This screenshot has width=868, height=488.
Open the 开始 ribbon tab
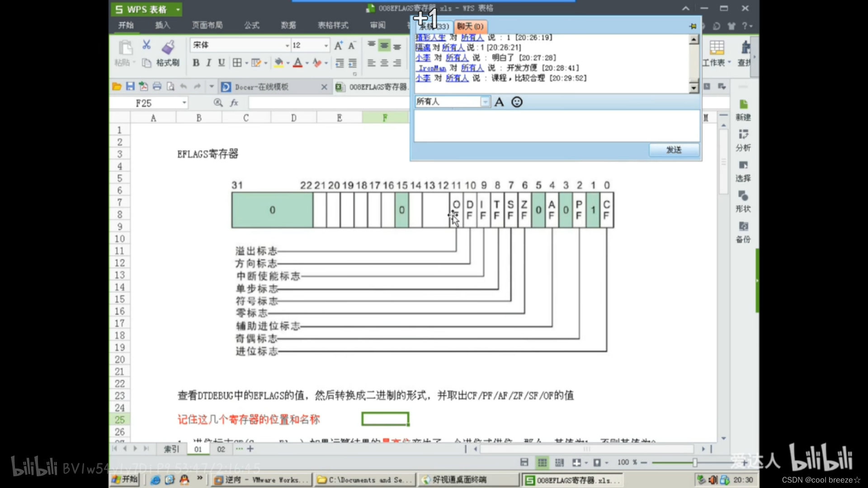126,25
